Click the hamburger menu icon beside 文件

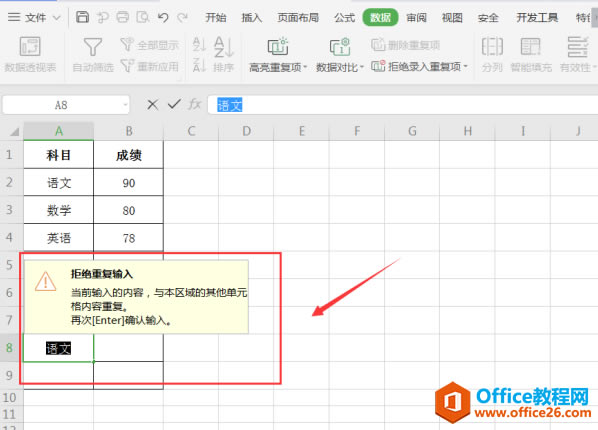point(14,17)
